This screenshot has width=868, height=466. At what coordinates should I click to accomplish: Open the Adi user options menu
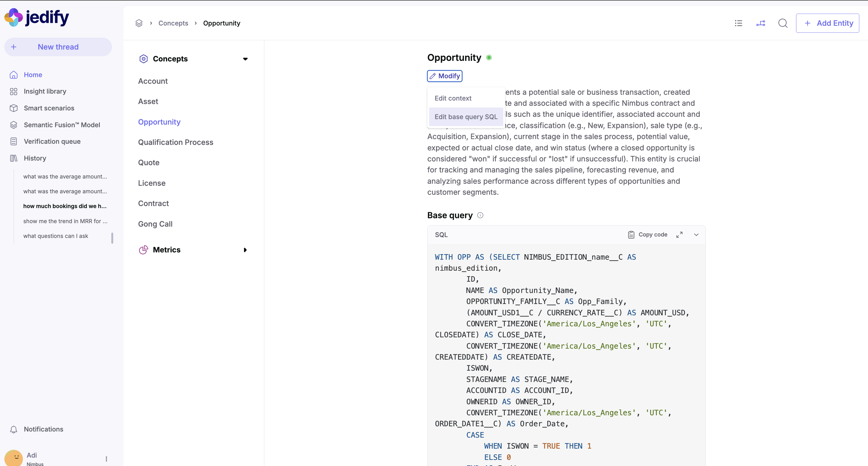(106, 459)
